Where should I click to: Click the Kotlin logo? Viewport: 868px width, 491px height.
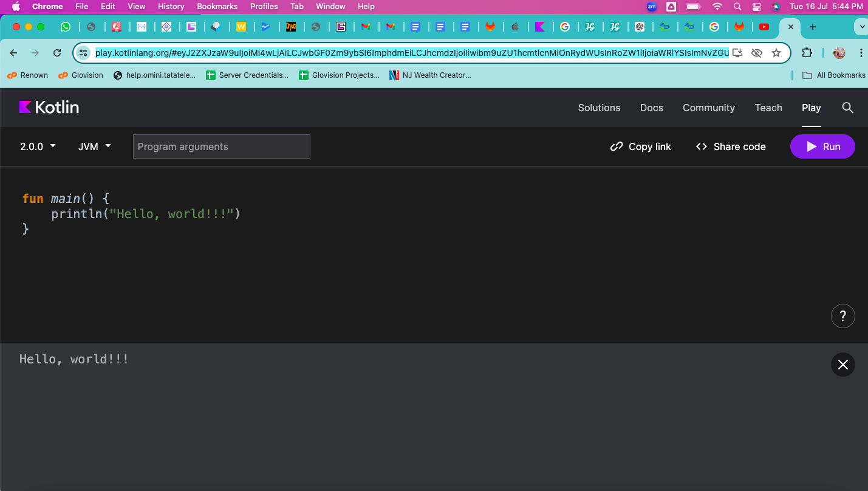click(x=49, y=108)
